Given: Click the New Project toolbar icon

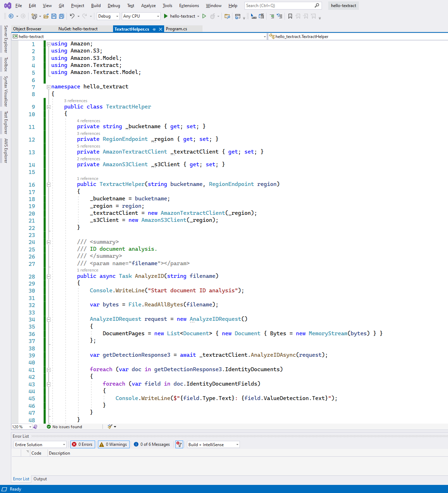Looking at the screenshot, I should coord(34,16).
